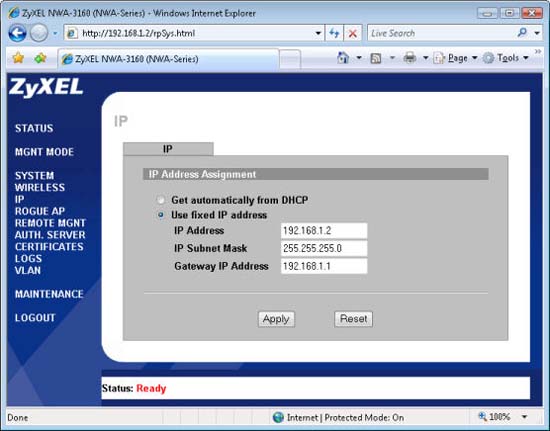The width and height of the screenshot is (550, 431).
Task: Open REMOTE MGNT in the sidebar
Action: [50, 223]
